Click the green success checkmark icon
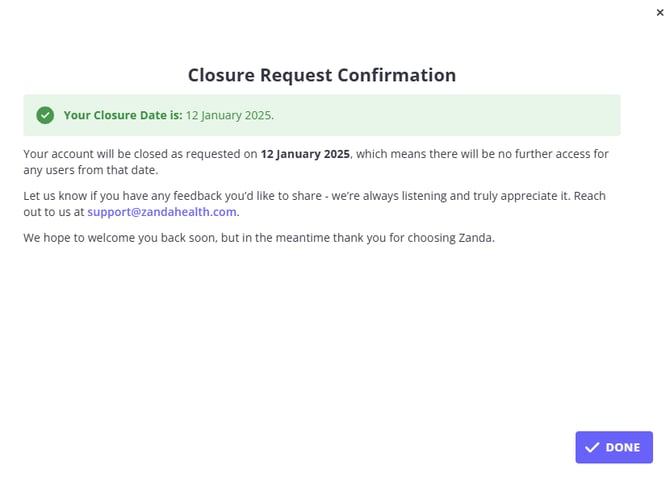 tap(45, 115)
